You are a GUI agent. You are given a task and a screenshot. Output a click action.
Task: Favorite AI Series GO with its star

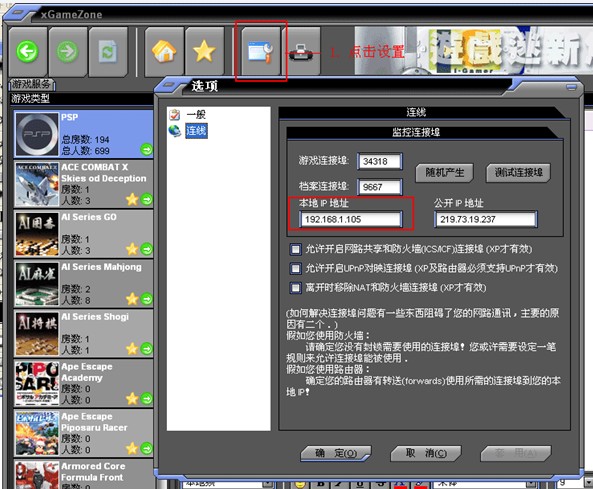pos(132,249)
